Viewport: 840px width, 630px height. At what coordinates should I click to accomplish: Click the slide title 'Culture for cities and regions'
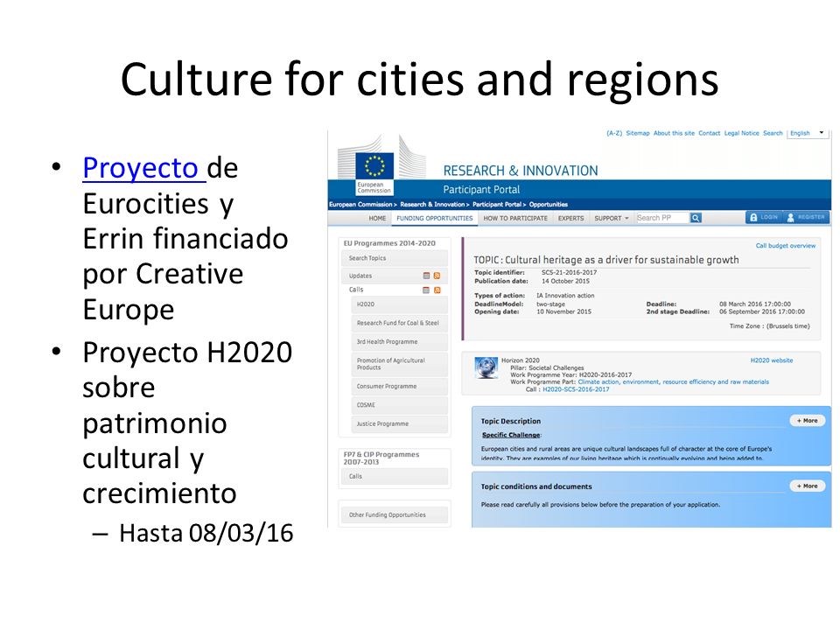tap(419, 80)
